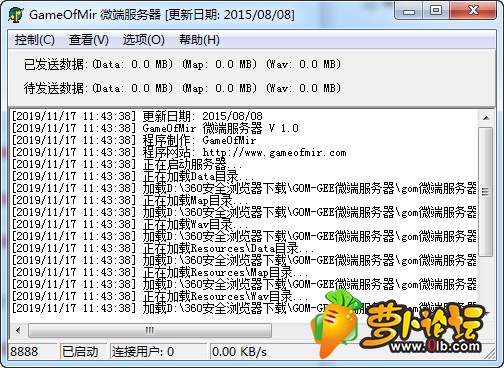The image size is (504, 368).
Task: Select the 正在启动服务器 log line
Action: [x=244, y=165]
